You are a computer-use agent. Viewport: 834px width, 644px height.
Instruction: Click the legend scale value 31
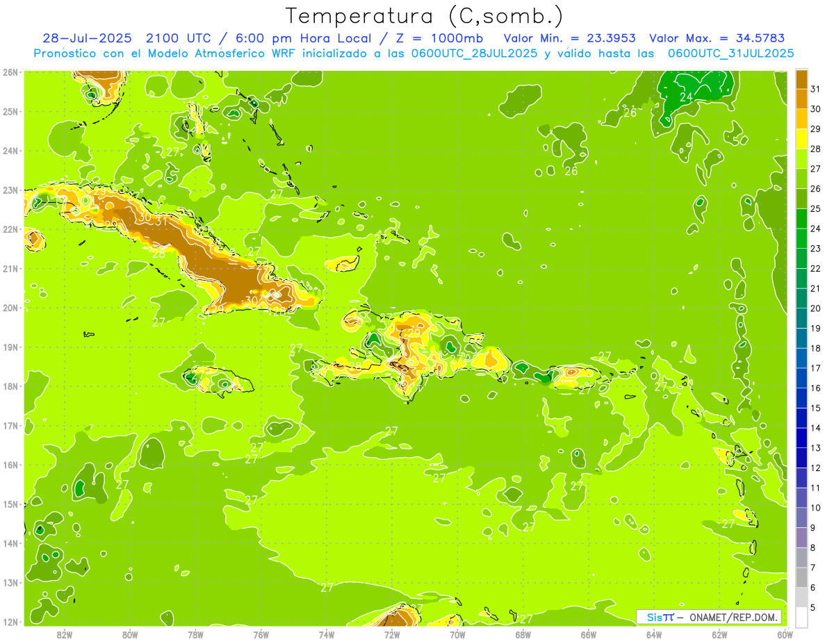(816, 89)
